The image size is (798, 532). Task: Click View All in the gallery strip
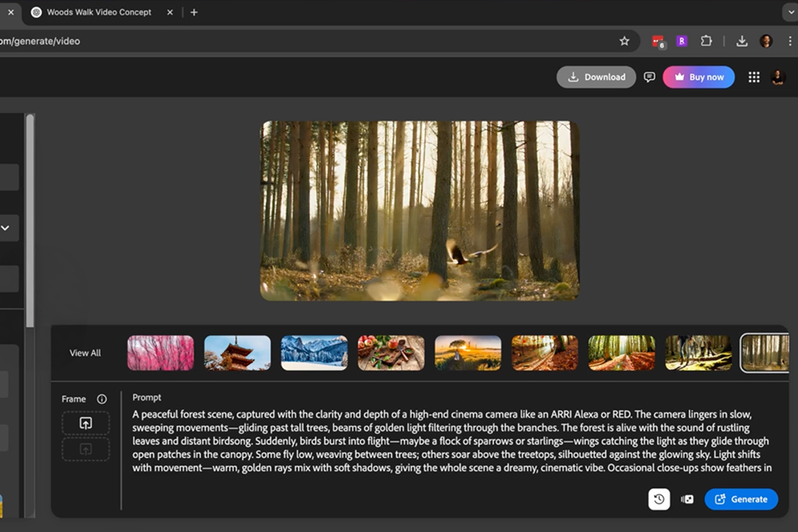click(x=85, y=353)
